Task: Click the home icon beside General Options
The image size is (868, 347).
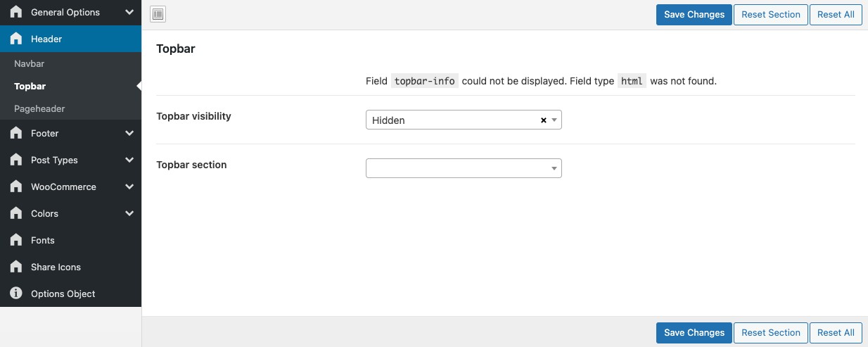Action: (x=16, y=12)
